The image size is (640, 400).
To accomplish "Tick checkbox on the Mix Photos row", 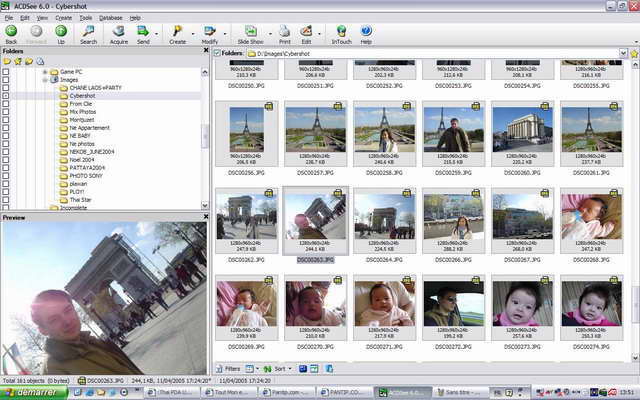I will 6,112.
